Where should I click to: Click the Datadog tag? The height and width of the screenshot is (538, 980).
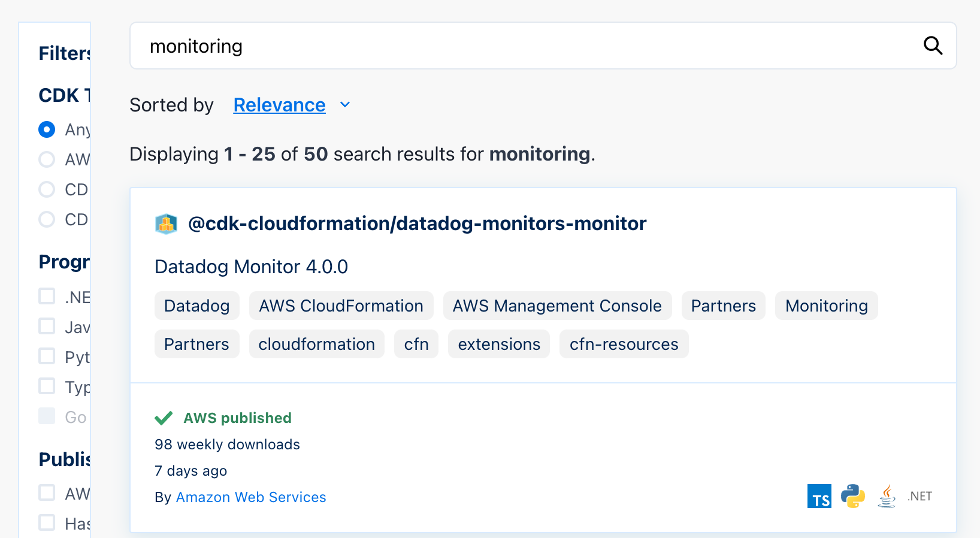[x=197, y=306]
